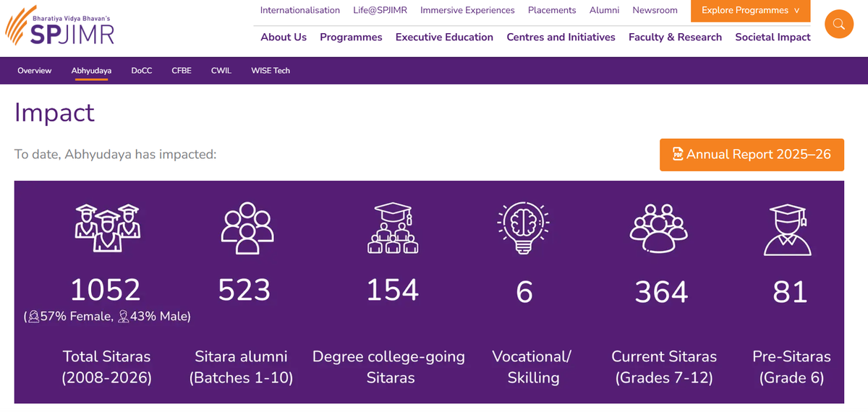
Task: Click the Impact heading
Action: coord(54,113)
